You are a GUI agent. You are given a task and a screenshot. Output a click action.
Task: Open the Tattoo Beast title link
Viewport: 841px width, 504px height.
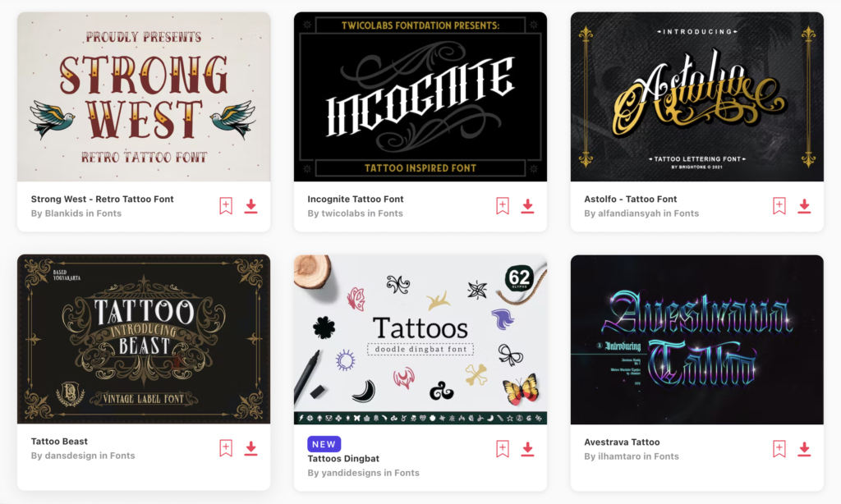click(x=59, y=442)
